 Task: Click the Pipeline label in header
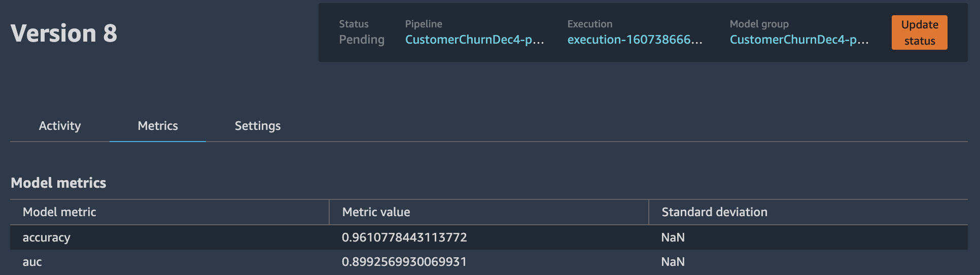(x=424, y=24)
